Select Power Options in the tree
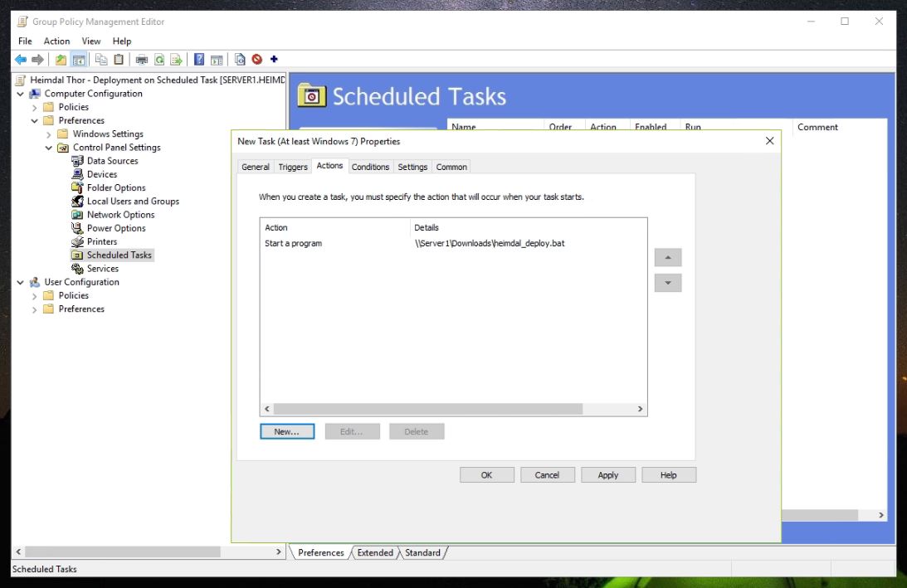 tap(116, 228)
